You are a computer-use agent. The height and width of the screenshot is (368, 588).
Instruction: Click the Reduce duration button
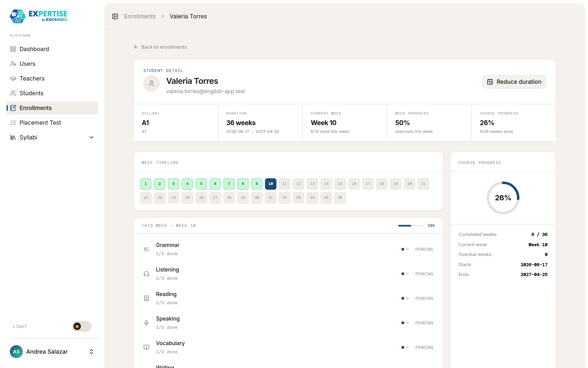tap(514, 82)
